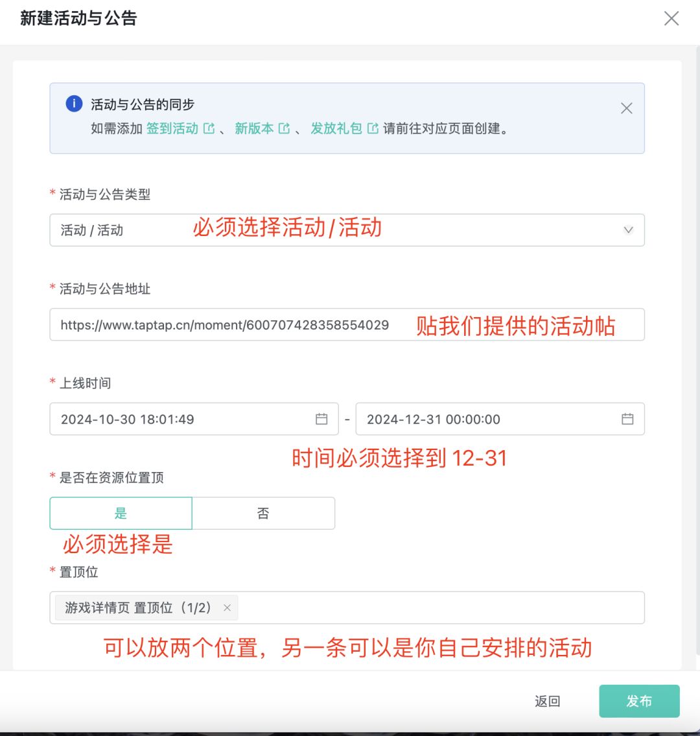This screenshot has width=700, height=736.
Task: Follow the 发放礼包 link
Action: [336, 128]
